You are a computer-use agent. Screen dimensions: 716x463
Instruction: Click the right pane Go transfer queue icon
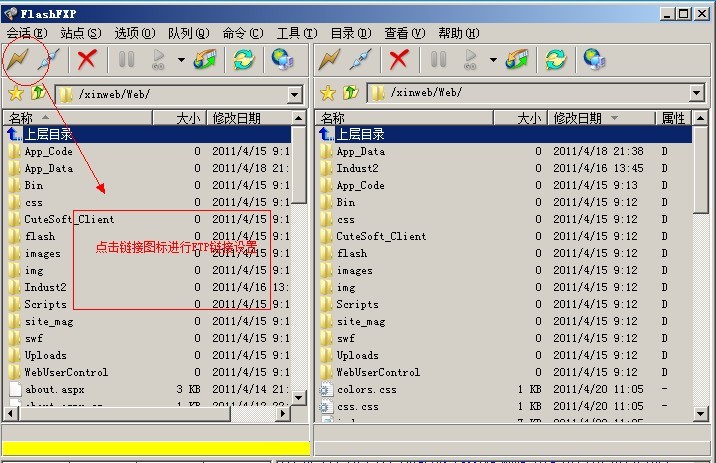coord(470,59)
